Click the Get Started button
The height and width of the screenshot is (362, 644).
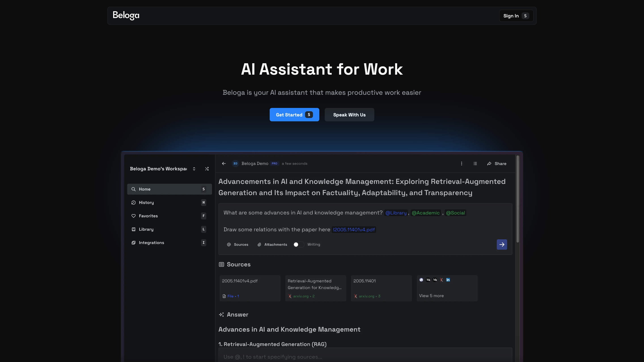pos(294,115)
